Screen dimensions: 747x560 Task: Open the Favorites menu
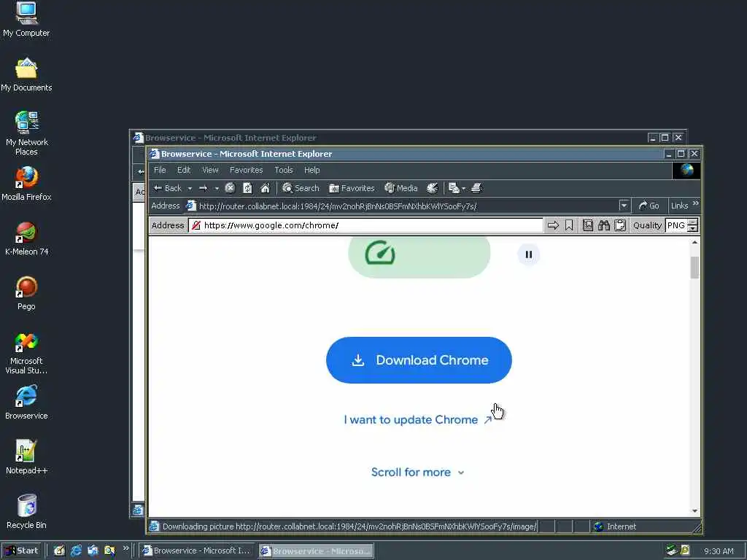click(x=247, y=170)
